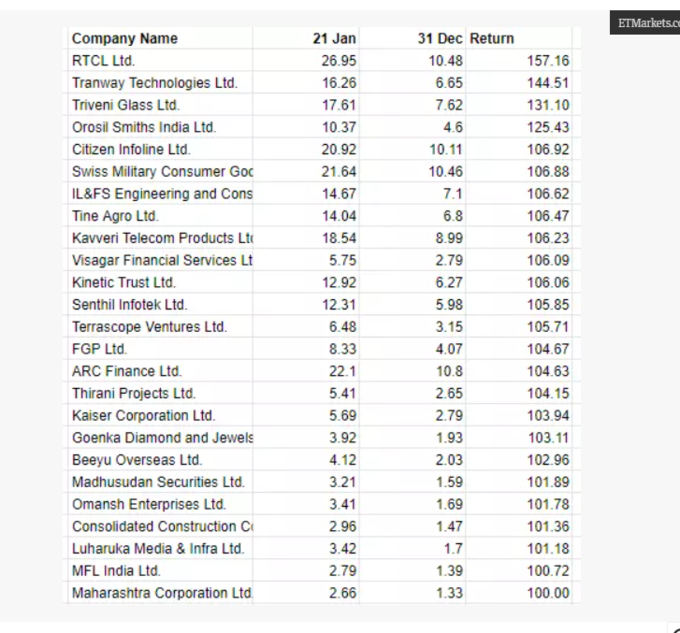
Task: Select the 31 Dec column header
Action: 440,38
